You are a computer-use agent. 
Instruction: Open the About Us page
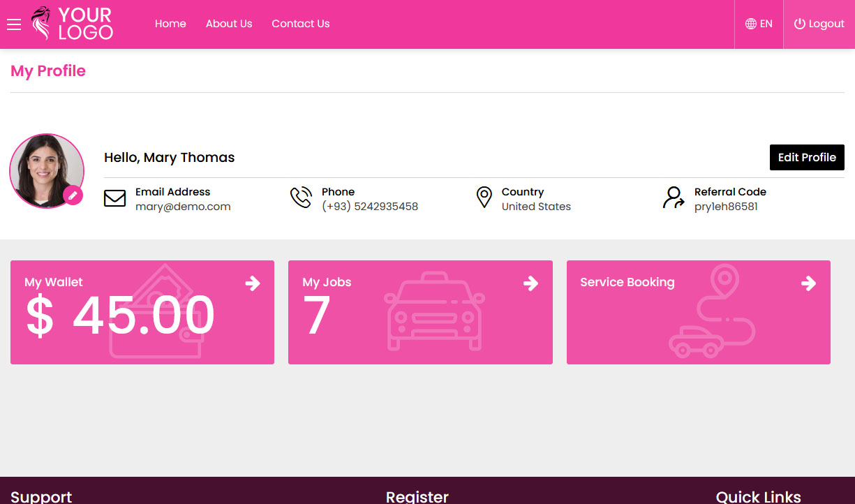(x=229, y=24)
